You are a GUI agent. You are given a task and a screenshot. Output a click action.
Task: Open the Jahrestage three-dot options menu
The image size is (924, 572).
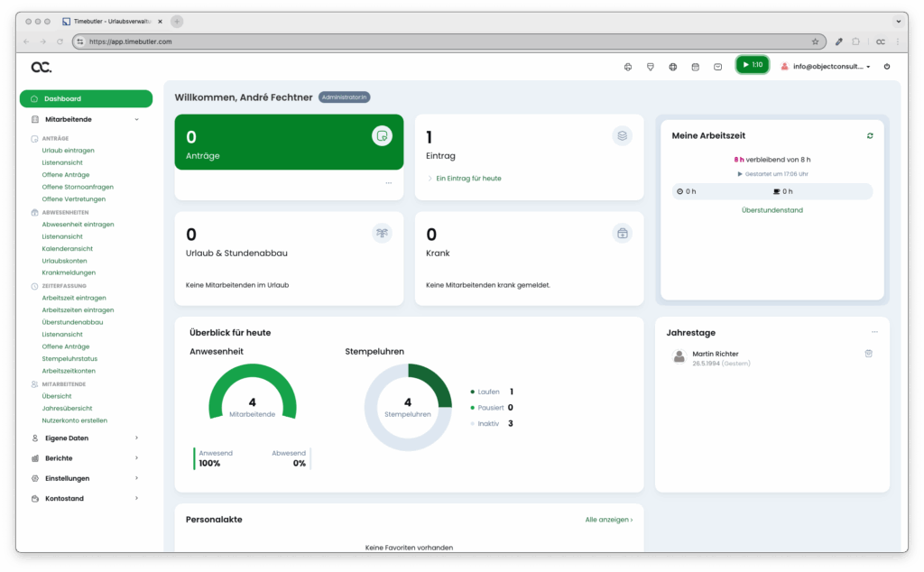pos(874,332)
